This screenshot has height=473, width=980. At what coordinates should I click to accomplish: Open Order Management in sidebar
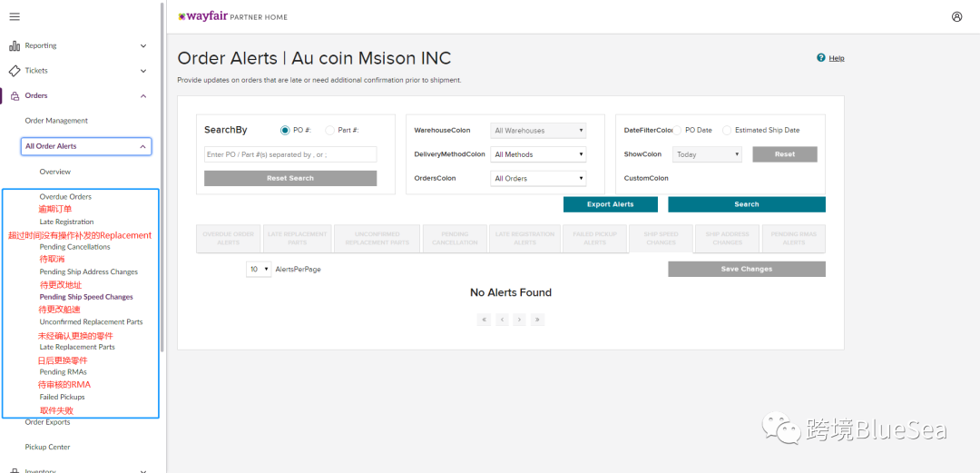[56, 121]
